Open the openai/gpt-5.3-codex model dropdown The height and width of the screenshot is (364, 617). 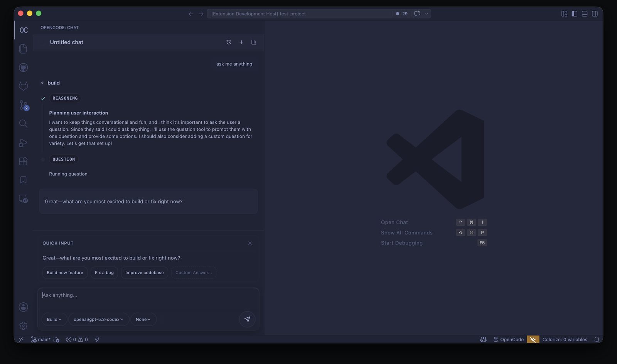click(x=99, y=319)
